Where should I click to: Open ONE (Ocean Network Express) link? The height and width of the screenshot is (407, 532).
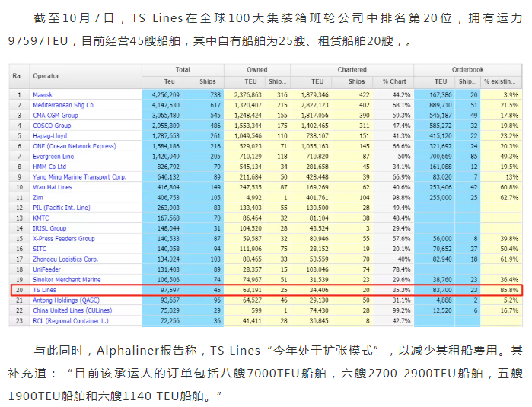(x=75, y=146)
